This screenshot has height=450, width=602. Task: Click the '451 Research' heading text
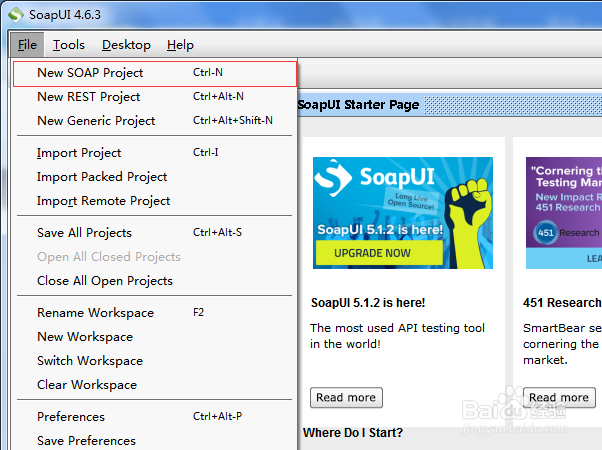click(562, 303)
